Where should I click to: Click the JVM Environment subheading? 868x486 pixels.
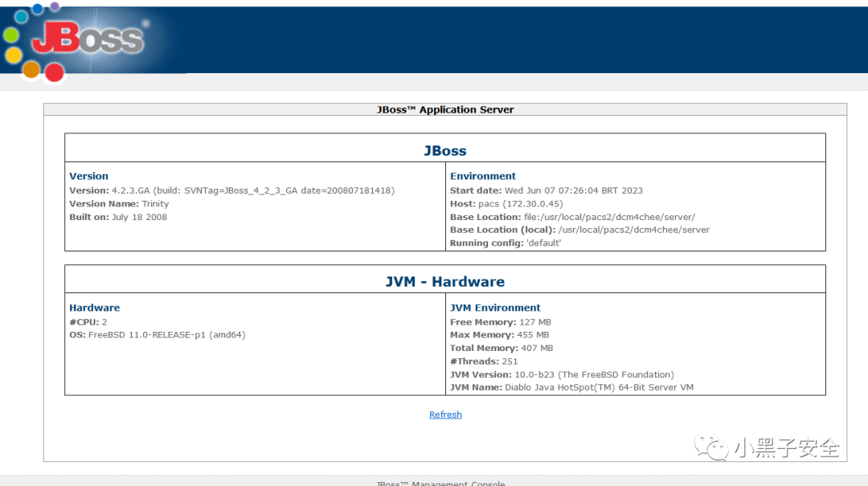click(495, 308)
